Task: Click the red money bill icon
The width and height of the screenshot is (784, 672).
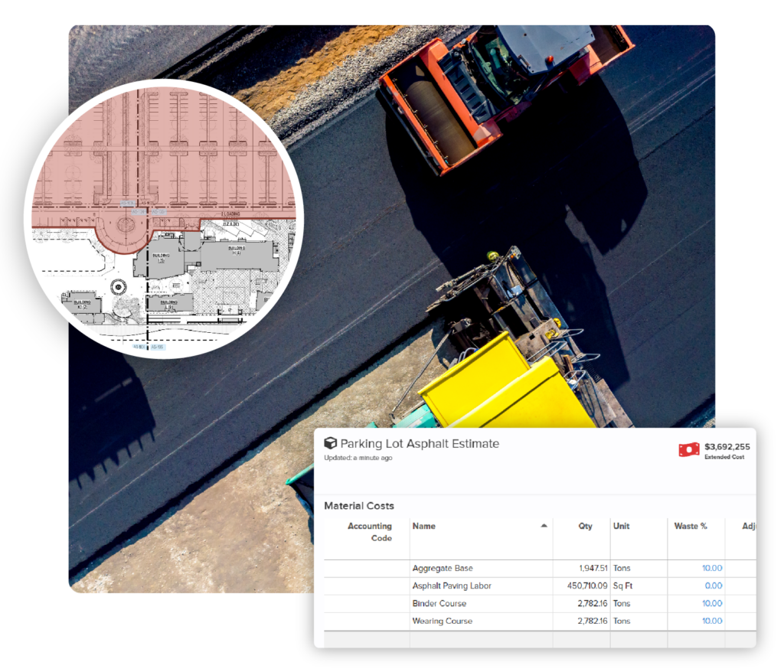Action: point(688,449)
